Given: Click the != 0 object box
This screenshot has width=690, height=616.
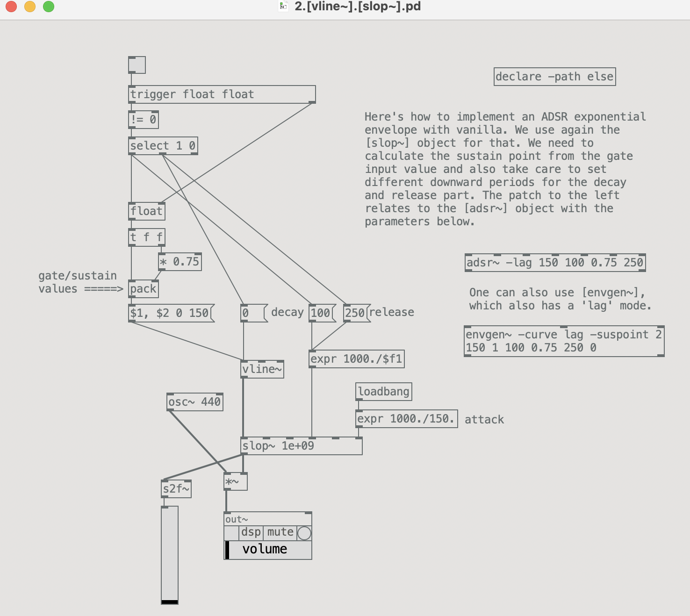Looking at the screenshot, I should [x=144, y=120].
